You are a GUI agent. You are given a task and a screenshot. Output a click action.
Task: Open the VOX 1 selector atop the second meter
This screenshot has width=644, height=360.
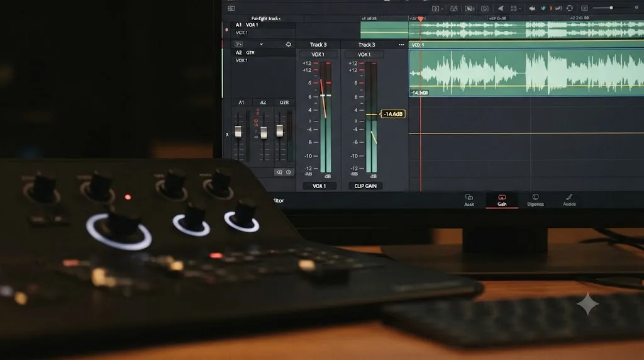tap(364, 54)
